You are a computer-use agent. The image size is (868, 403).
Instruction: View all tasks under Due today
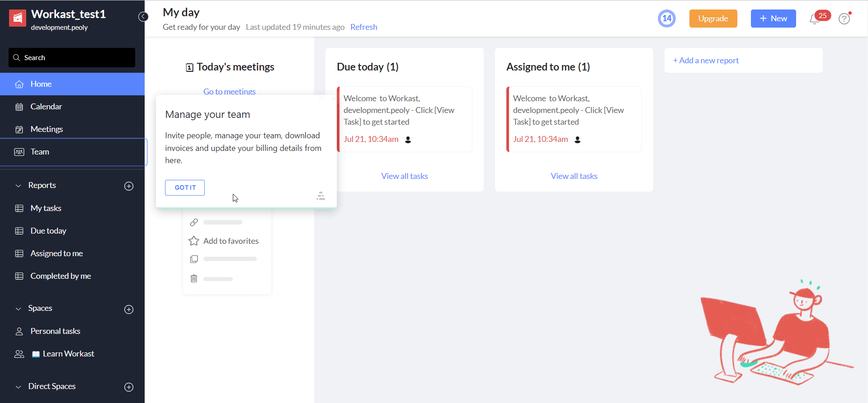click(x=405, y=176)
